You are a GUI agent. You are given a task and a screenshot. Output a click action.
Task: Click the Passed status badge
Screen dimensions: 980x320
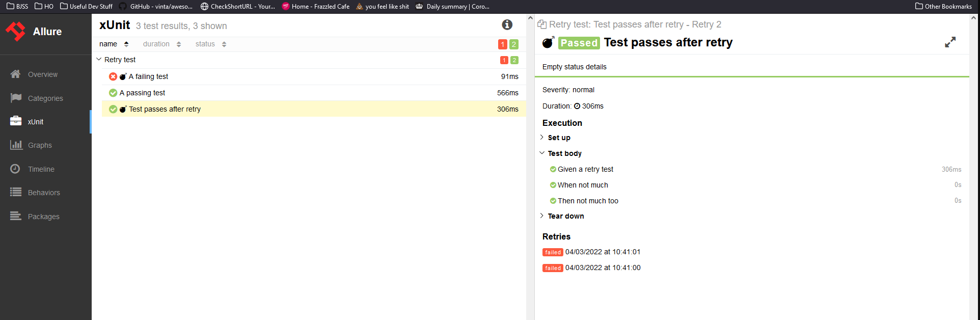tap(579, 43)
